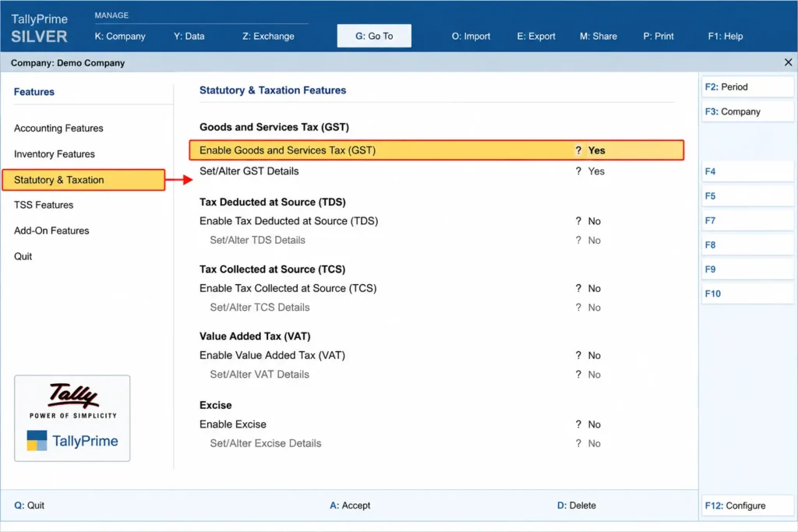Open the E: Export menu
Viewport: 798px width, 532px height.
coord(536,36)
